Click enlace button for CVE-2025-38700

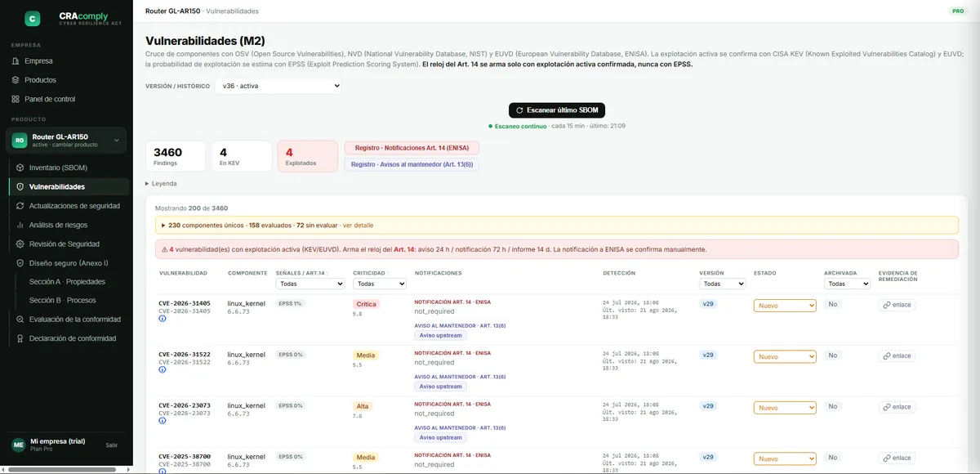click(897, 458)
